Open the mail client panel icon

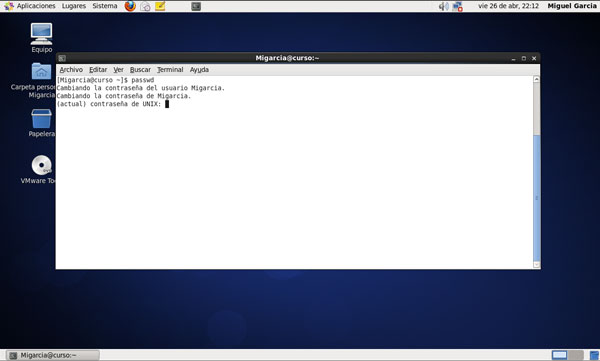[x=145, y=6]
